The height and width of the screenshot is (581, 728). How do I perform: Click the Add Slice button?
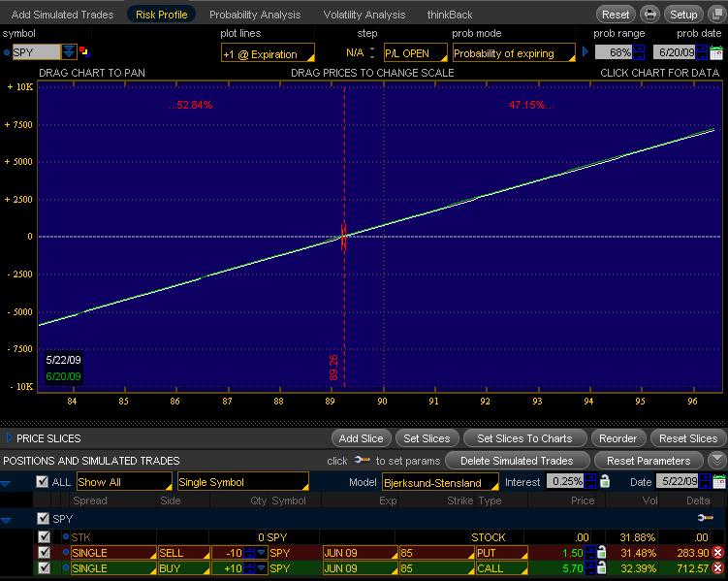[362, 438]
